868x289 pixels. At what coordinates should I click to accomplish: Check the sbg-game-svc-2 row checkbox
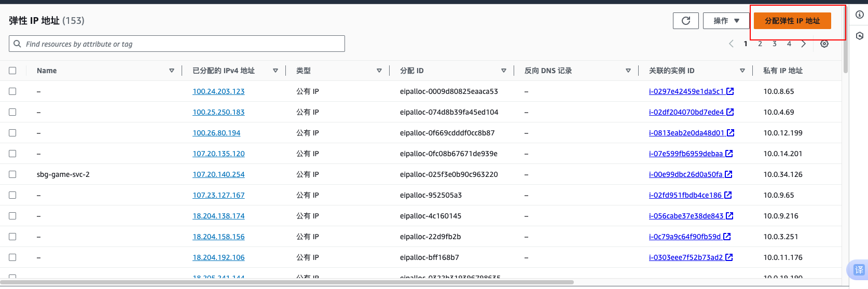pyautogui.click(x=12, y=174)
